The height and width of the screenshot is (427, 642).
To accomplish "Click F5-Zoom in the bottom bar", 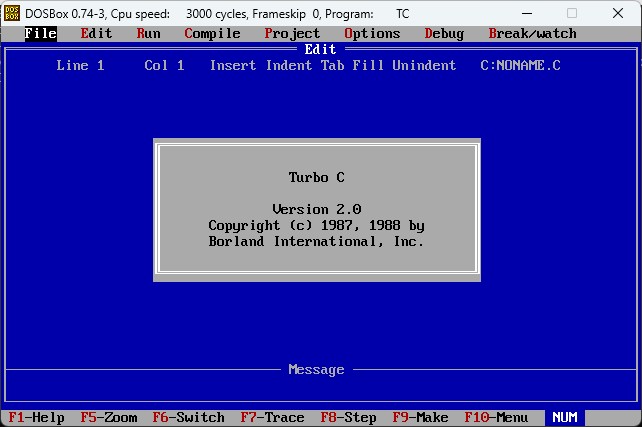I will (x=109, y=418).
